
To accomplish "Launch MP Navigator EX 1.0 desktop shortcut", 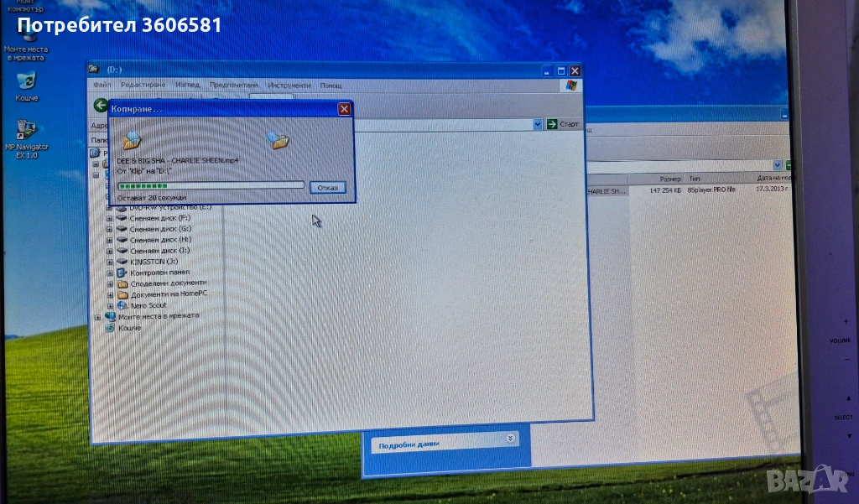I will click(x=27, y=131).
